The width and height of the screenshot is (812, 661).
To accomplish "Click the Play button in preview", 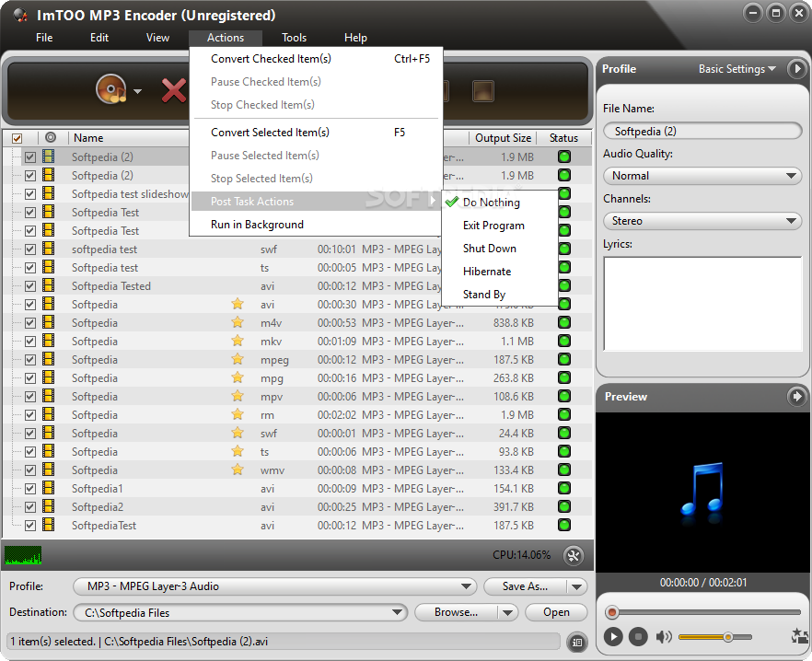I will coord(613,636).
